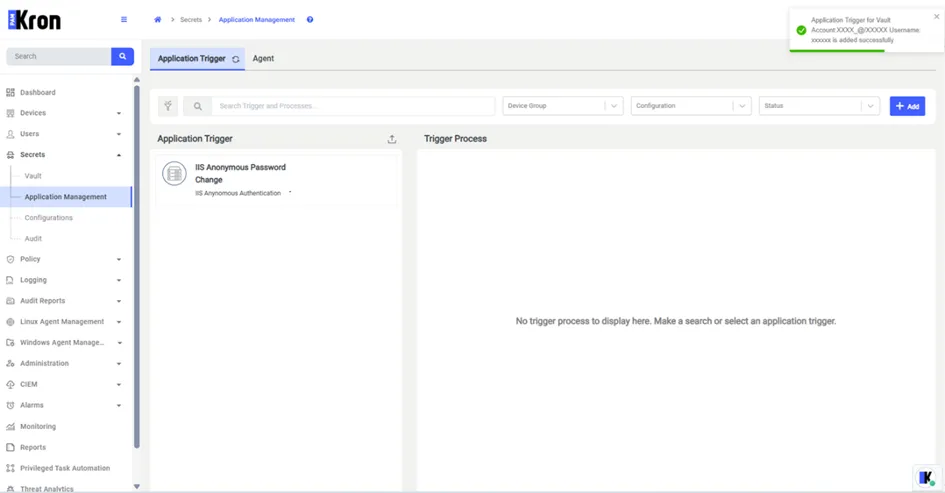This screenshot has width=945, height=493.
Task: Open Vault under Secrets
Action: [x=33, y=176]
